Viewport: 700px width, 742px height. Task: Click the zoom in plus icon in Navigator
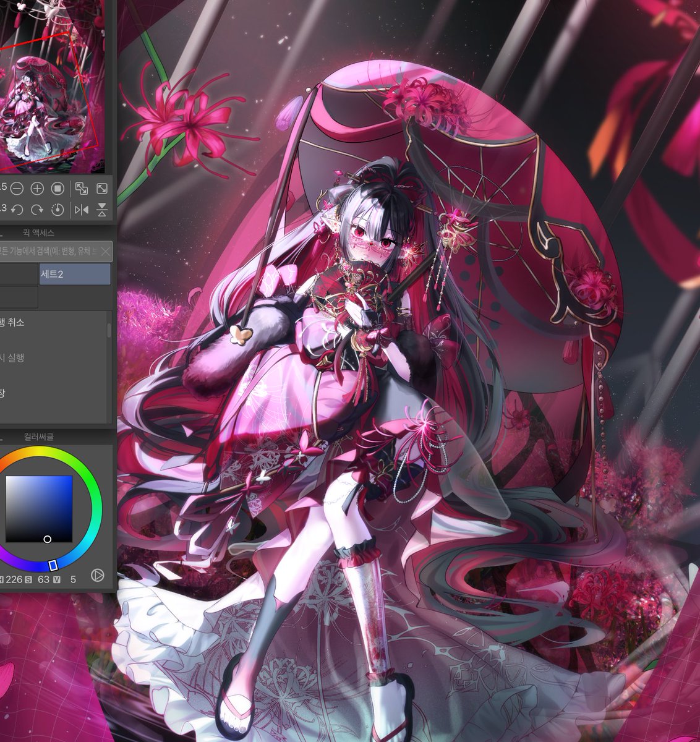37,188
